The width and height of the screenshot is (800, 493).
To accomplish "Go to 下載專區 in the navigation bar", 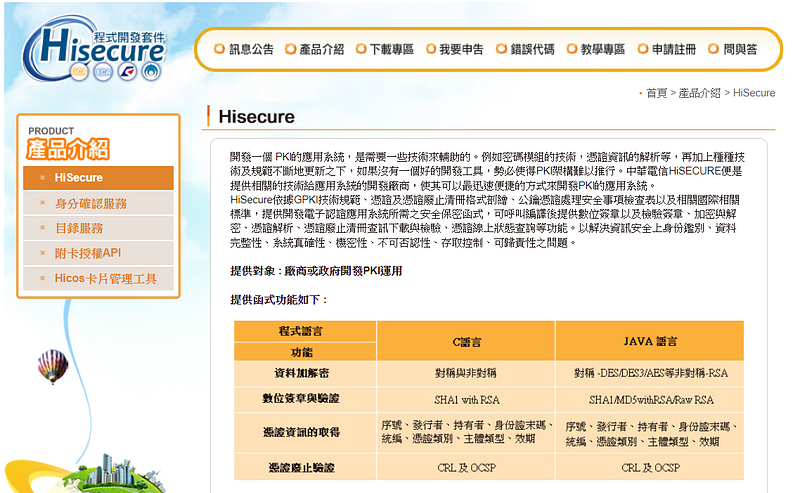I will point(385,49).
